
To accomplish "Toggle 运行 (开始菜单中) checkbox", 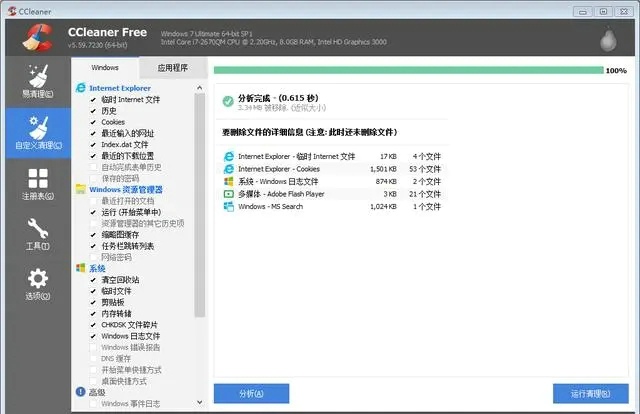I will 93,212.
